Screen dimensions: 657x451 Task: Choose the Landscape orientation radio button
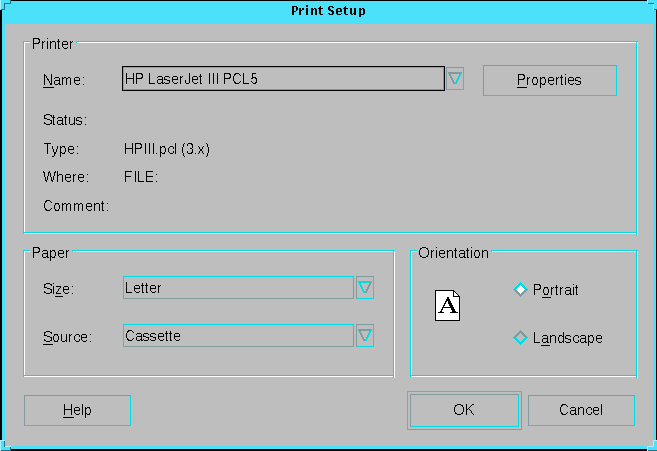point(520,338)
